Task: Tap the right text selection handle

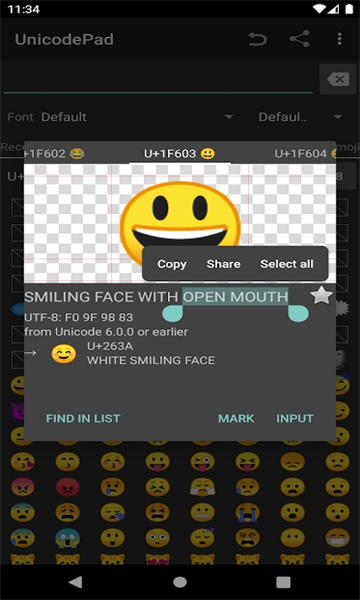Action: [298, 313]
